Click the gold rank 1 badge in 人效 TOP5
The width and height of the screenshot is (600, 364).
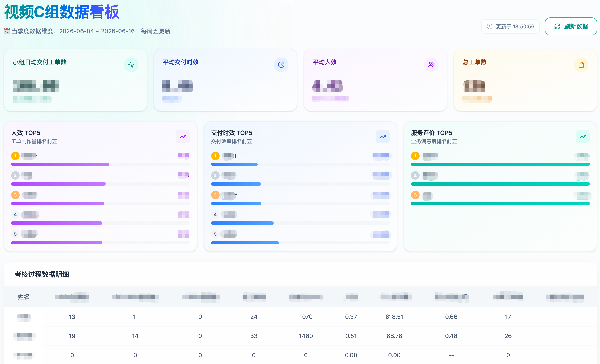15,156
